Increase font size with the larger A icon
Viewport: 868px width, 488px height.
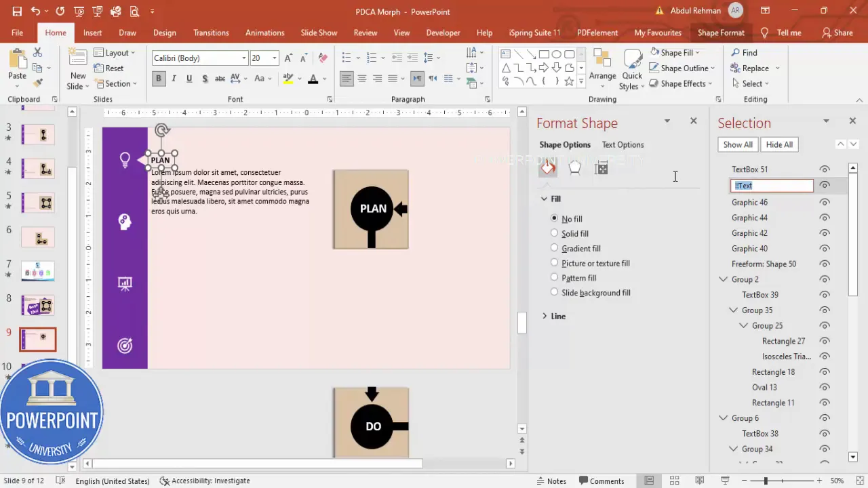coord(288,58)
